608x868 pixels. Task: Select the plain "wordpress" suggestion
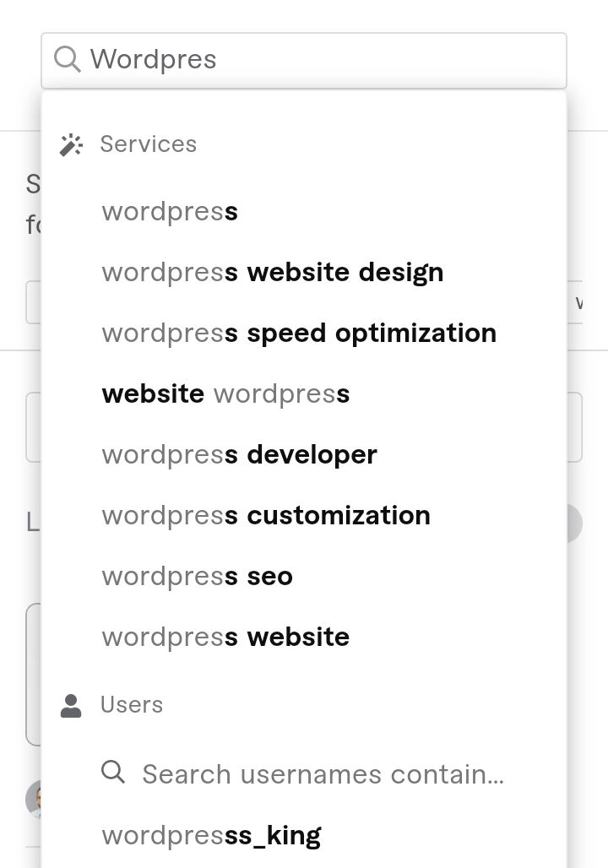[x=170, y=212]
